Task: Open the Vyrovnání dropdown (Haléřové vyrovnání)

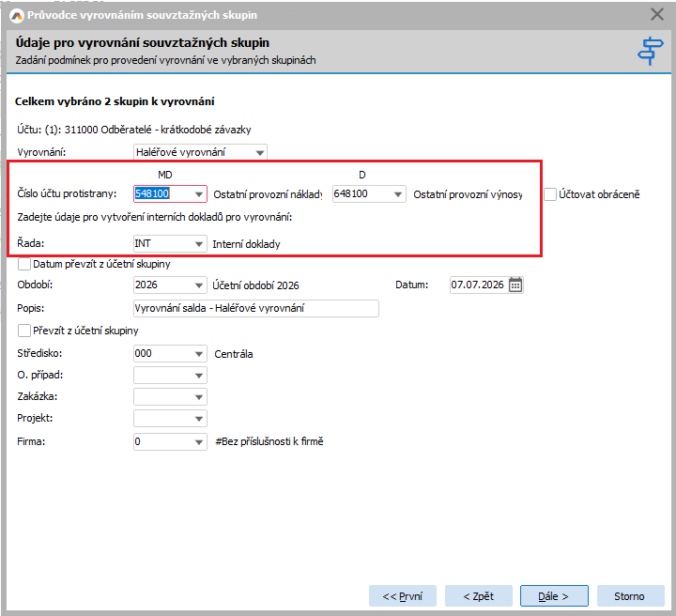Action: click(x=259, y=153)
